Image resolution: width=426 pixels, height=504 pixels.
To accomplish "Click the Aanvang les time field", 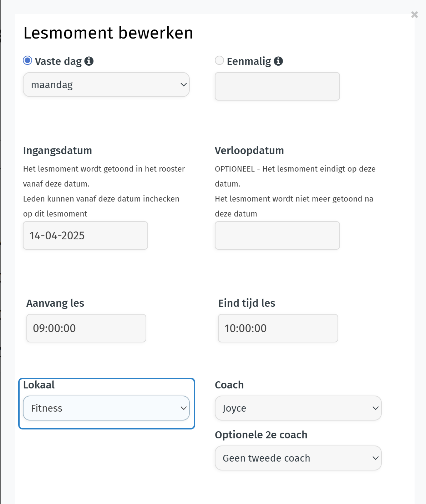I will [x=86, y=328].
